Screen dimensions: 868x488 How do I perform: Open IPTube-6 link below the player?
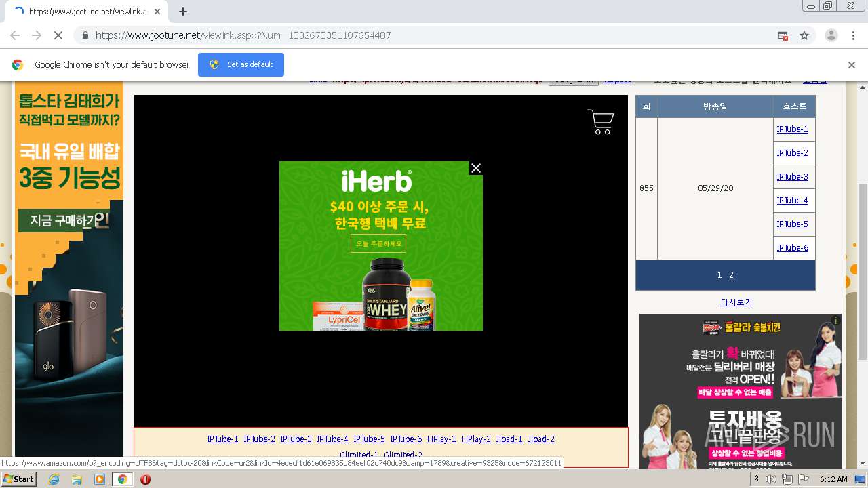pos(406,439)
